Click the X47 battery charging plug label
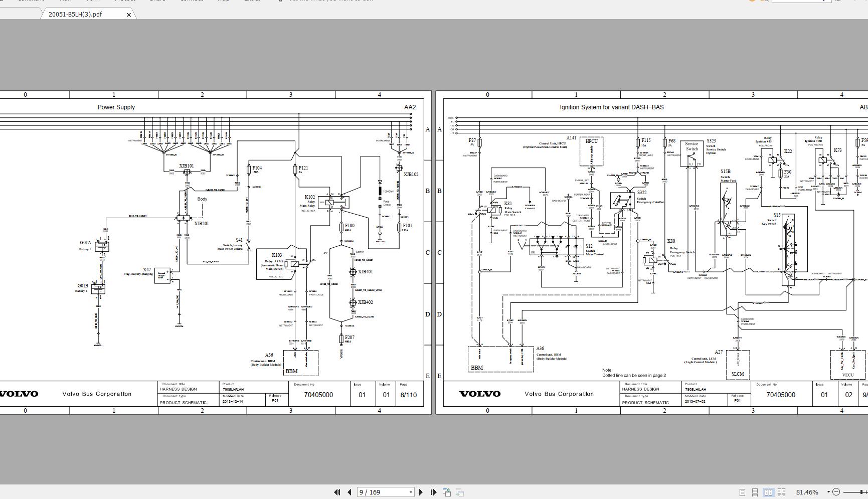The image size is (868, 499). pyautogui.click(x=146, y=270)
